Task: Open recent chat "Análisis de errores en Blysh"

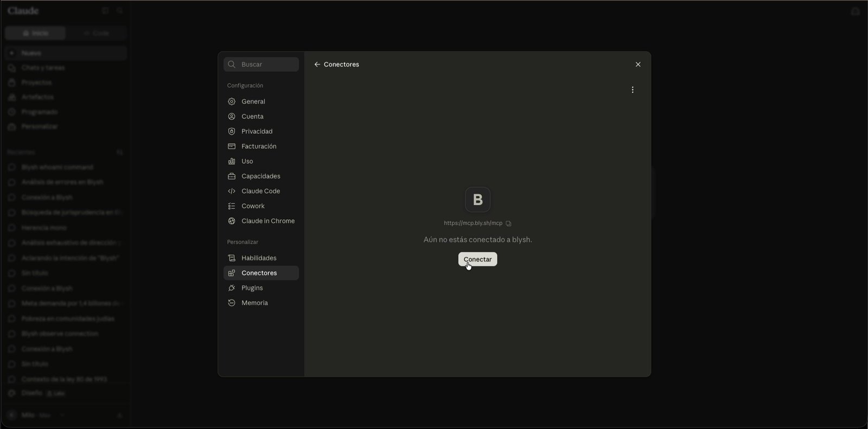Action: coord(66,182)
